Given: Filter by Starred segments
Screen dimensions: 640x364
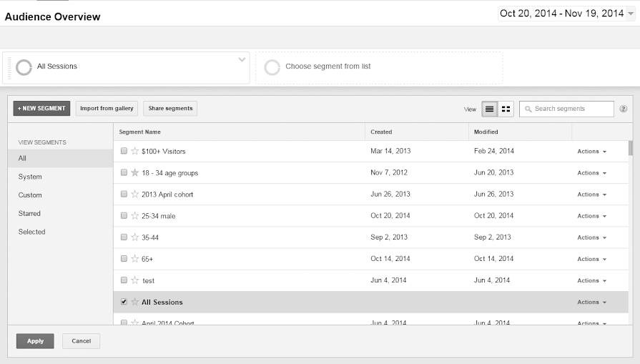Looking at the screenshot, I should [29, 213].
